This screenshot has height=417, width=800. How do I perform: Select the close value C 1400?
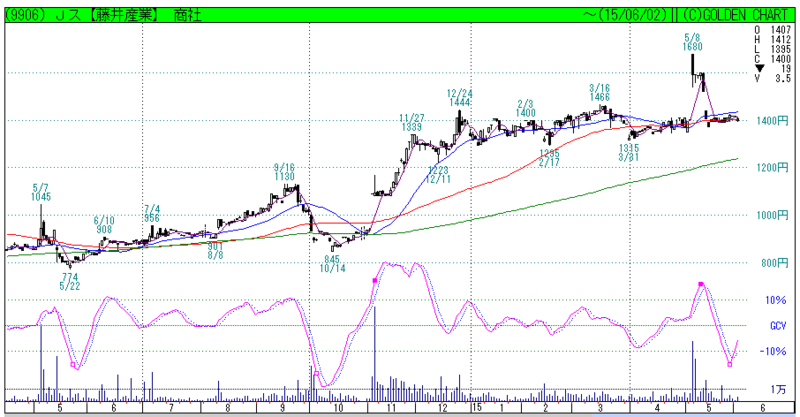pos(772,59)
